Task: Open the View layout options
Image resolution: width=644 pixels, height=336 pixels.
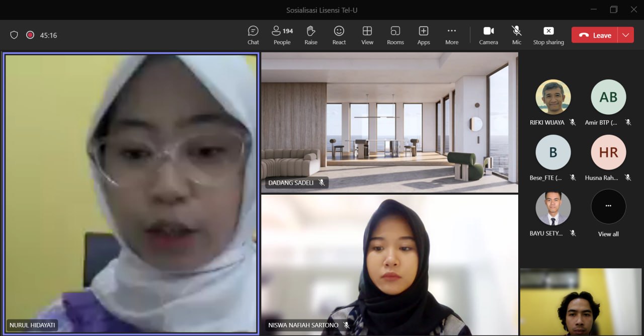Action: pyautogui.click(x=367, y=35)
